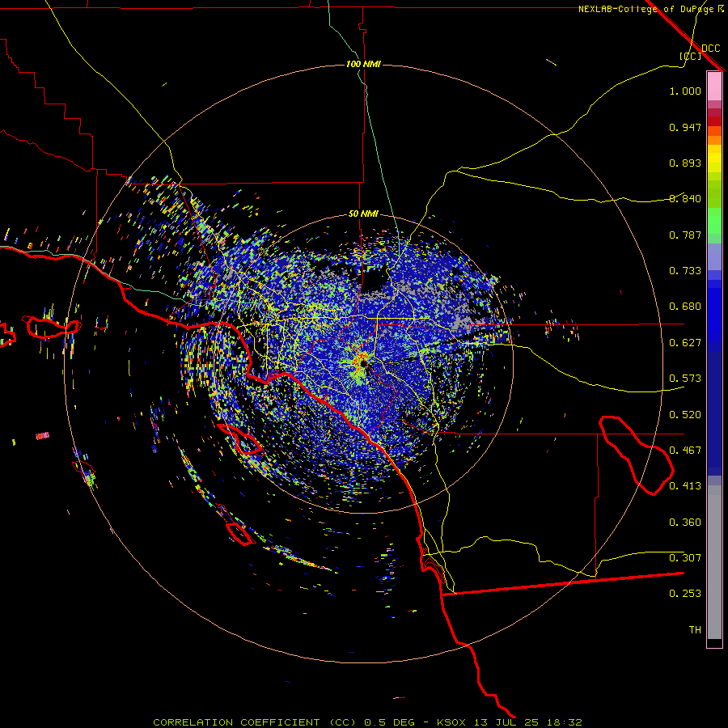The width and height of the screenshot is (728, 728).
Task: Click the 0.787 scale label
Action: 685,235
